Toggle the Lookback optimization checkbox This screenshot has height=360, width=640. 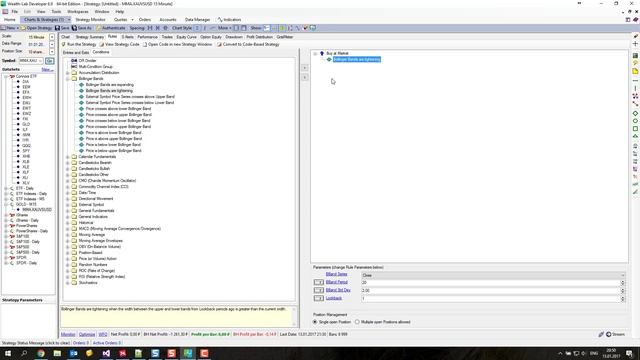[318, 298]
